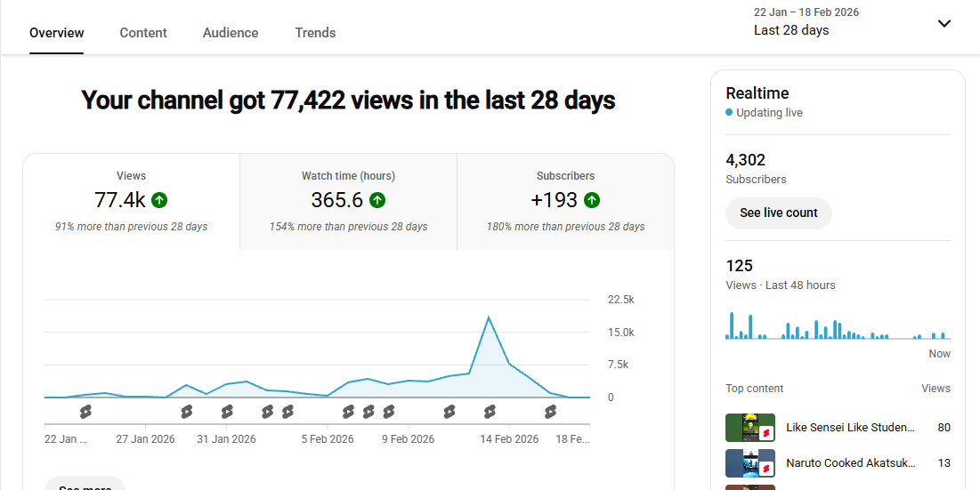Switch to the Content tab

pos(143,33)
